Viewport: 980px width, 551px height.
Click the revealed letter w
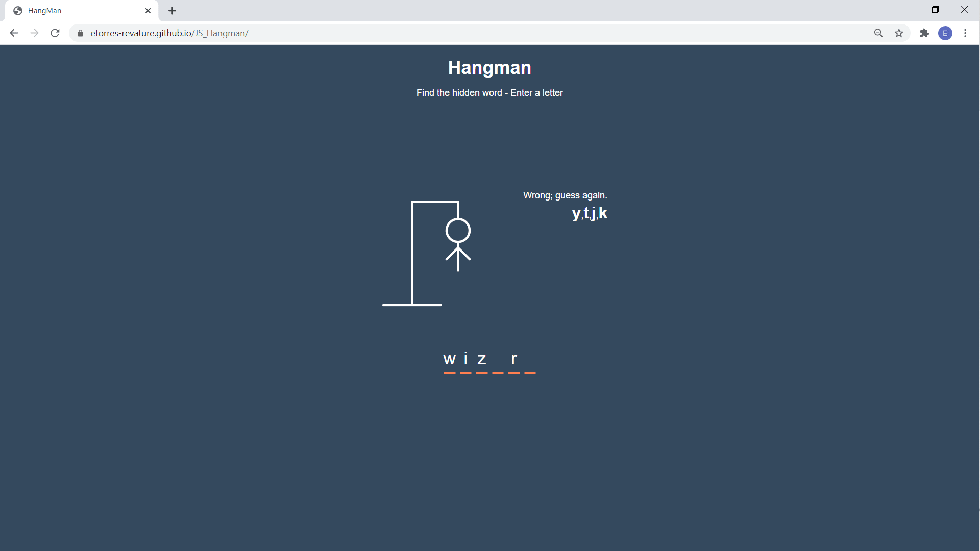point(450,359)
